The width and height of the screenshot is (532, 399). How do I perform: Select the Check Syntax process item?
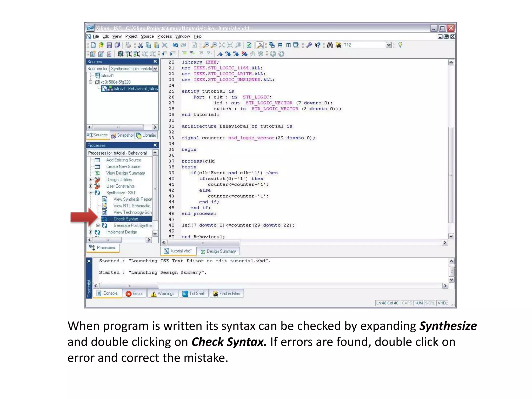coord(126,219)
